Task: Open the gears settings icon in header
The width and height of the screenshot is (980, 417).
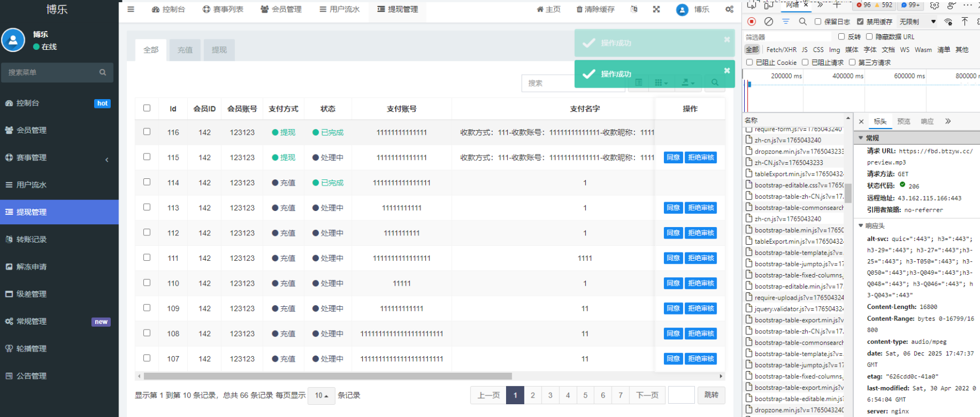Action: [729, 9]
